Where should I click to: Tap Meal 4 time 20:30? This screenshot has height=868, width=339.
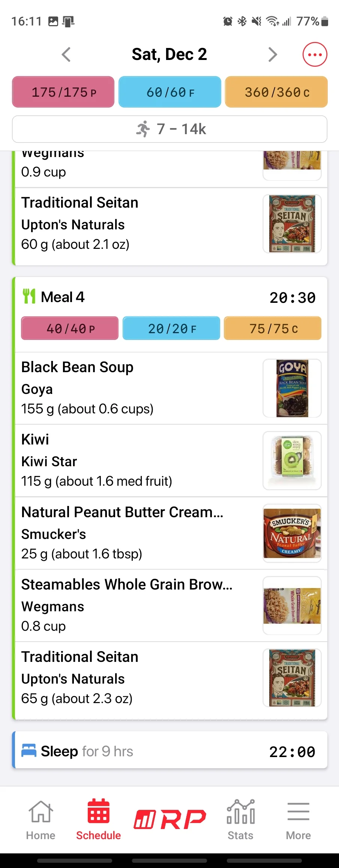tap(292, 298)
